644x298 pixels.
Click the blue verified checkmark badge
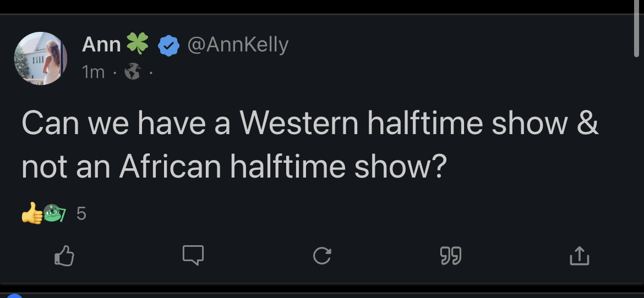click(169, 46)
